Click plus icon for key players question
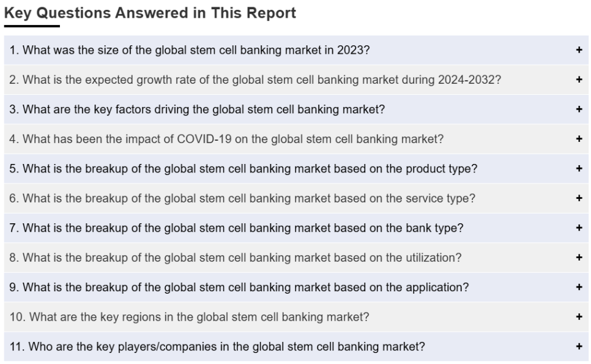Screen dimensions: 591x364 click(x=579, y=346)
